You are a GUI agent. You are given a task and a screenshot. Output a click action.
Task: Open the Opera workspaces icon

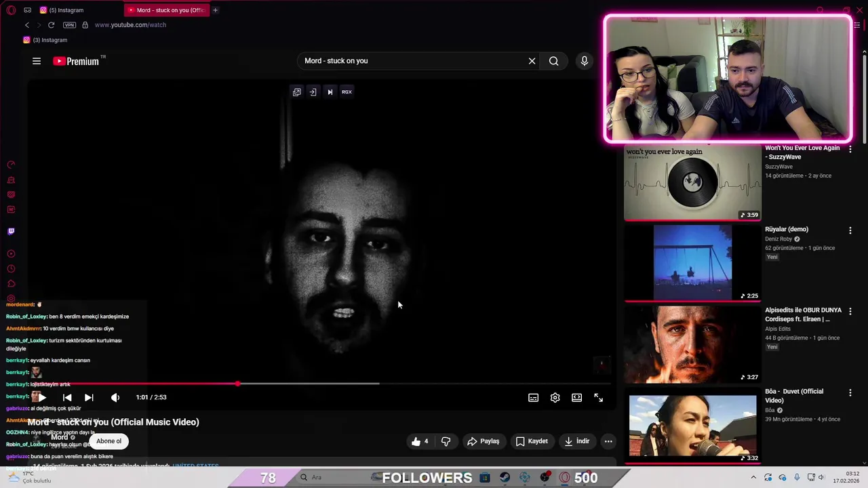tap(27, 10)
